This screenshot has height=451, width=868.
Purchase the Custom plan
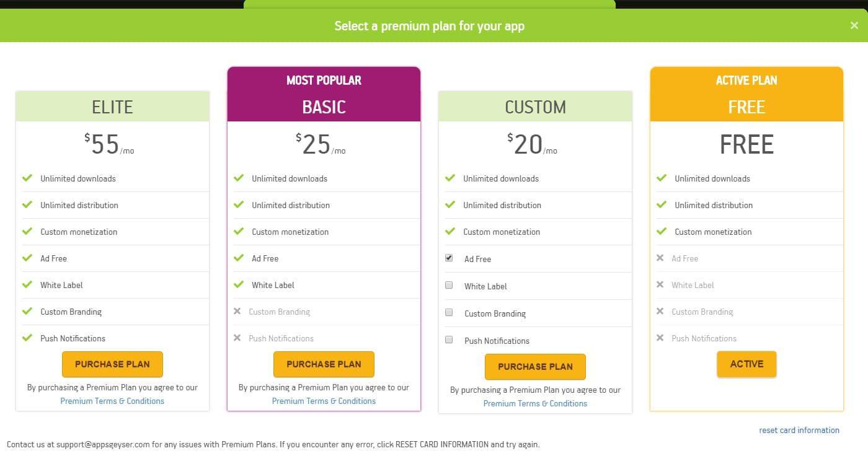(535, 367)
